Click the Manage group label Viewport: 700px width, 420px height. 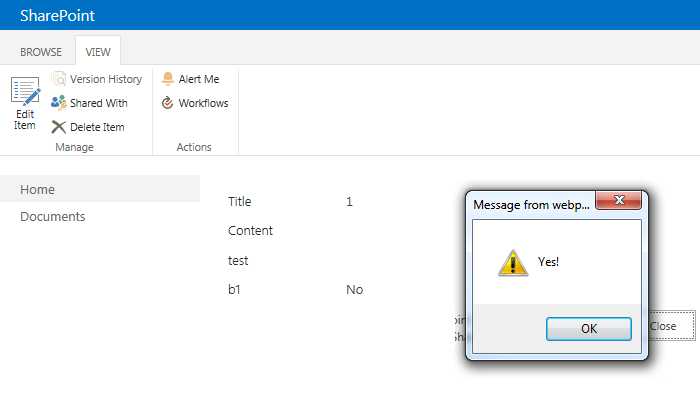click(x=74, y=147)
